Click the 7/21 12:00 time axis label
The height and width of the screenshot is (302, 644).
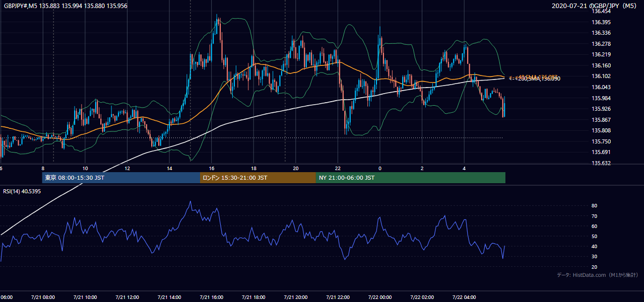pyautogui.click(x=127, y=297)
